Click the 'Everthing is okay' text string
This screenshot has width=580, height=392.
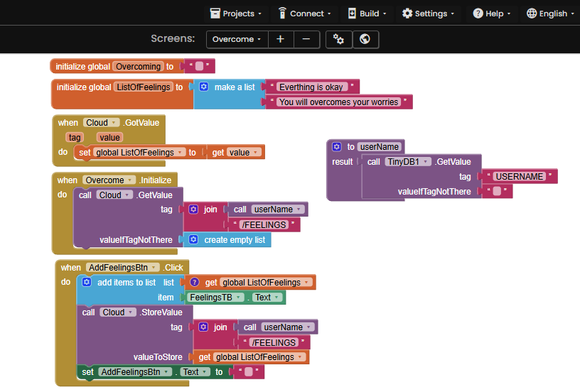(x=311, y=87)
